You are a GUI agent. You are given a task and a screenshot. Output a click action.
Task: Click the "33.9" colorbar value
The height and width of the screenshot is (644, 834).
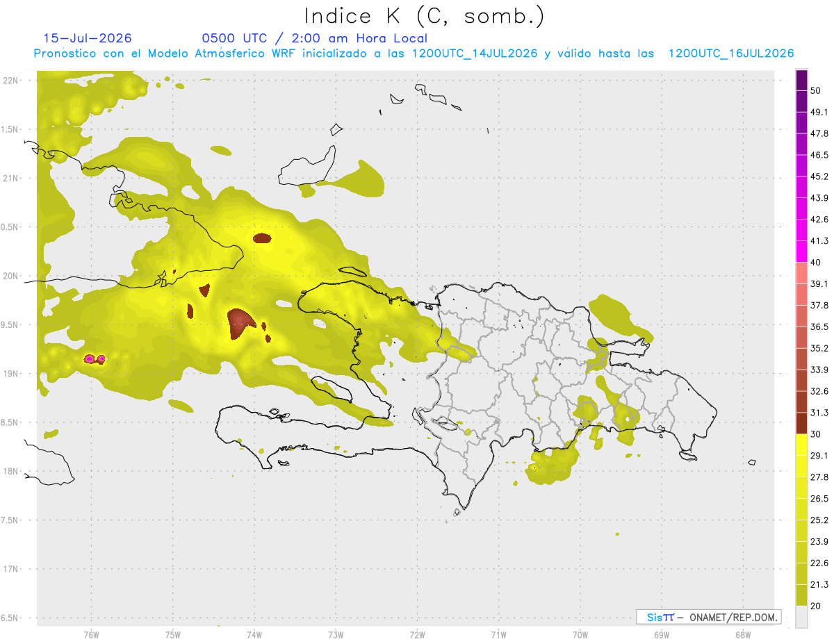[819, 370]
